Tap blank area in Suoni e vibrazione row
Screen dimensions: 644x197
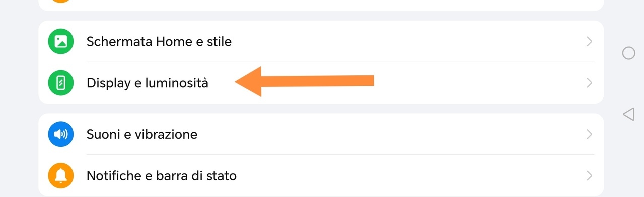coord(393,134)
